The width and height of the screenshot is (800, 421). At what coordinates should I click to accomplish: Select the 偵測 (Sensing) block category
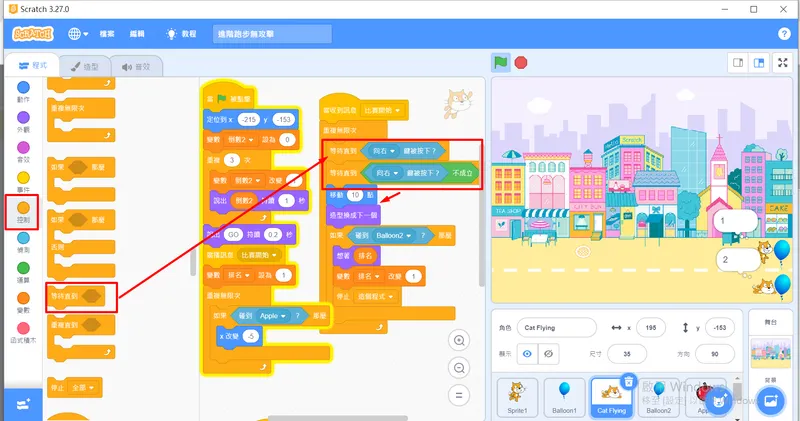[23, 242]
